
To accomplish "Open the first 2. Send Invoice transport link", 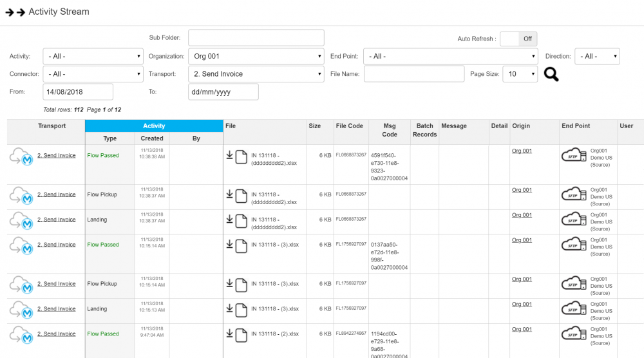I will click(56, 155).
